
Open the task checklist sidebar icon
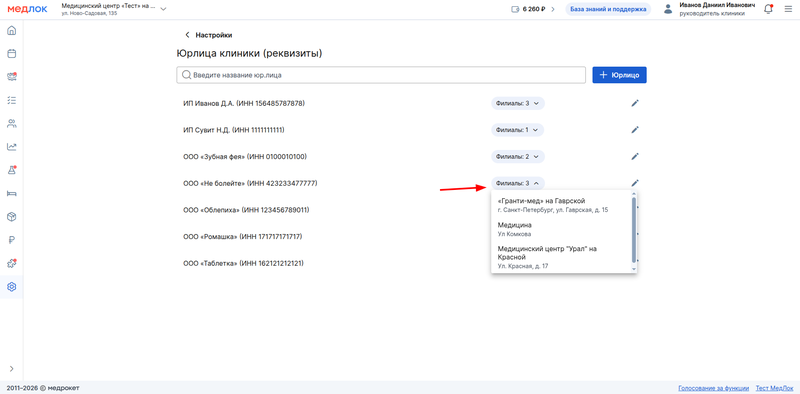[x=11, y=100]
